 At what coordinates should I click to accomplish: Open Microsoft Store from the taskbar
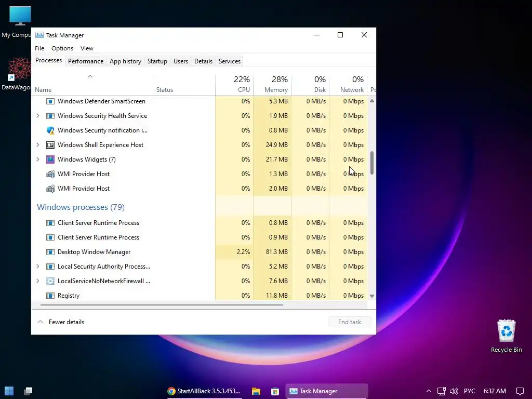(275, 391)
